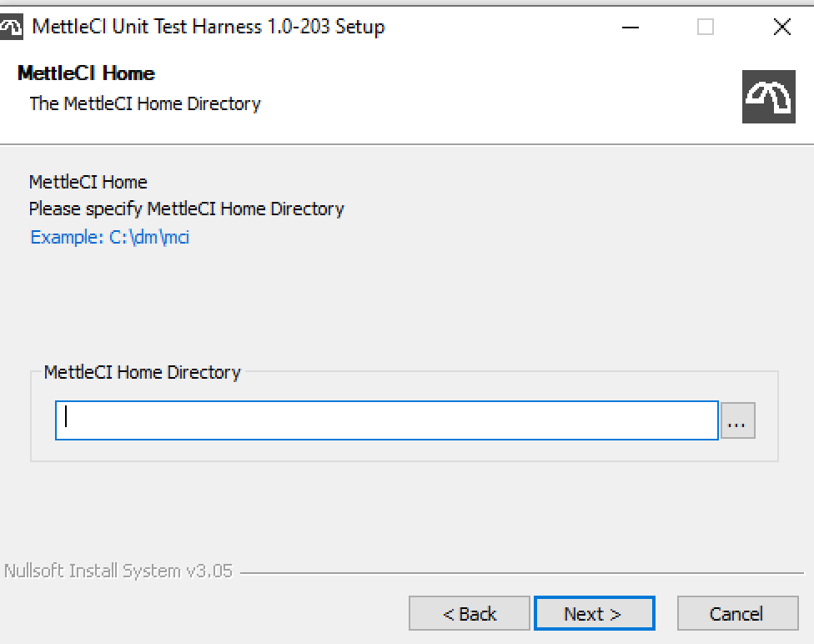This screenshot has width=814, height=644.
Task: Click the 'Please specify MettleCI Home Directory' text
Action: pos(186,209)
